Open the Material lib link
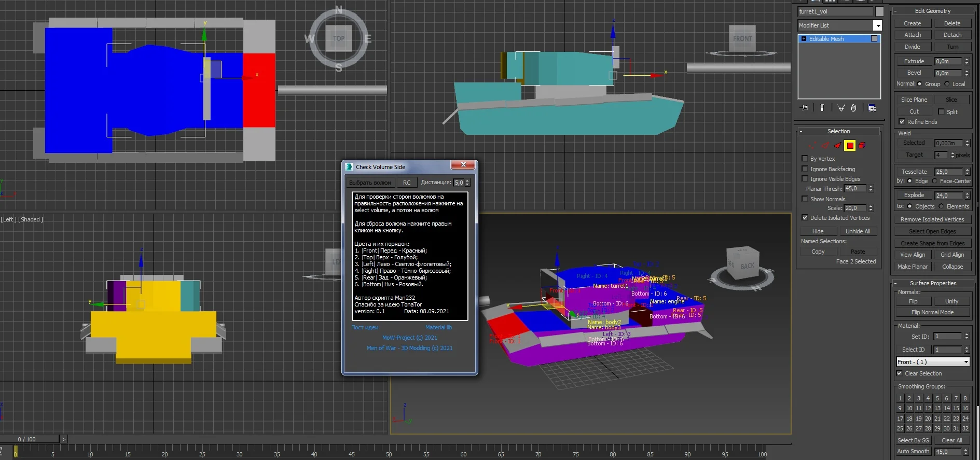 (x=438, y=327)
